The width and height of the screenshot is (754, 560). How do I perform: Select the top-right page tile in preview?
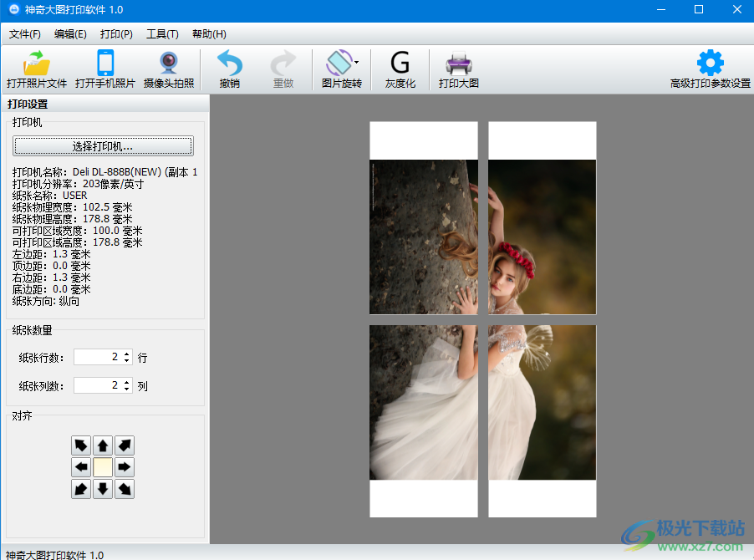pyautogui.click(x=543, y=218)
